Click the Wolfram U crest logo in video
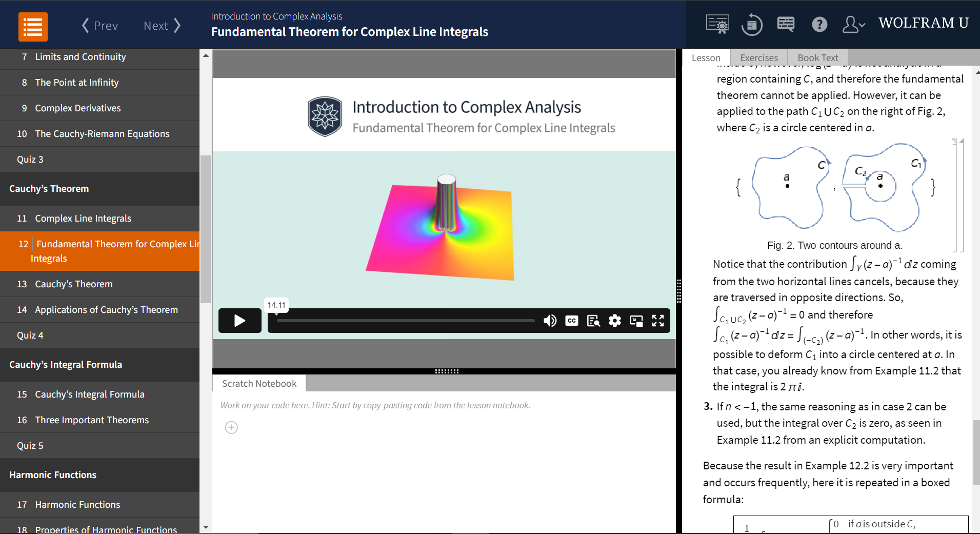Screen dimensions: 980x534 (x=325, y=116)
